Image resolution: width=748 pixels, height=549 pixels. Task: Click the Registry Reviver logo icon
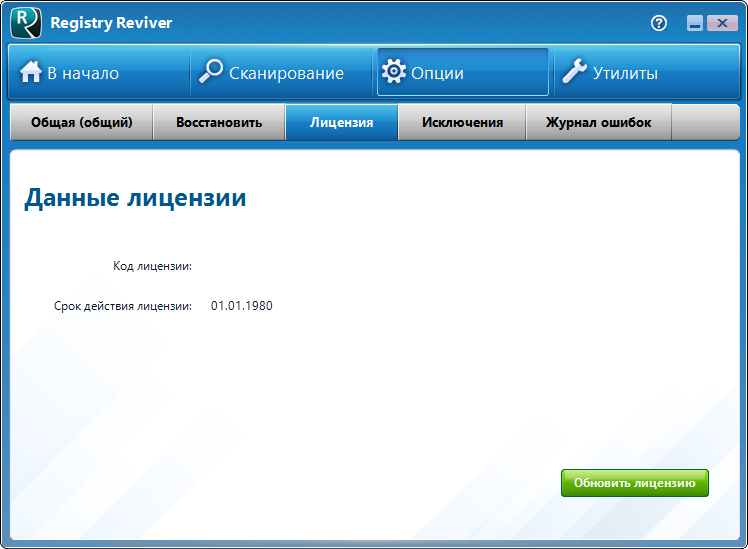26,22
